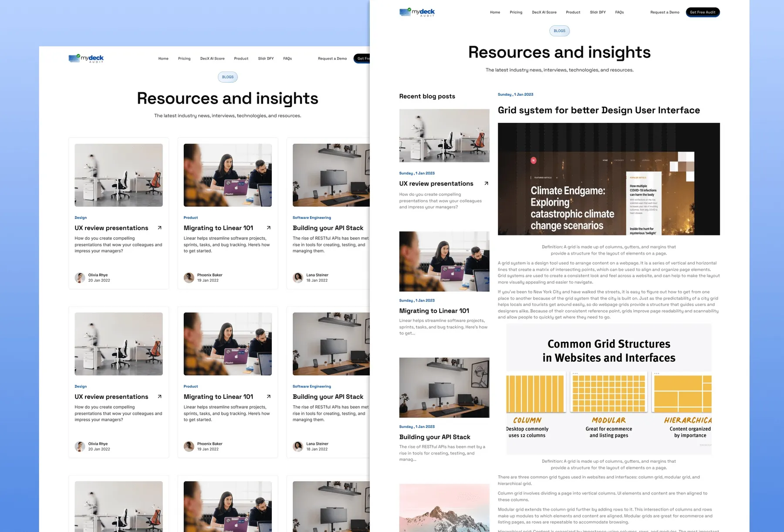Open DecX AI Score in right page navigation
This screenshot has height=532, width=784.
[544, 12]
